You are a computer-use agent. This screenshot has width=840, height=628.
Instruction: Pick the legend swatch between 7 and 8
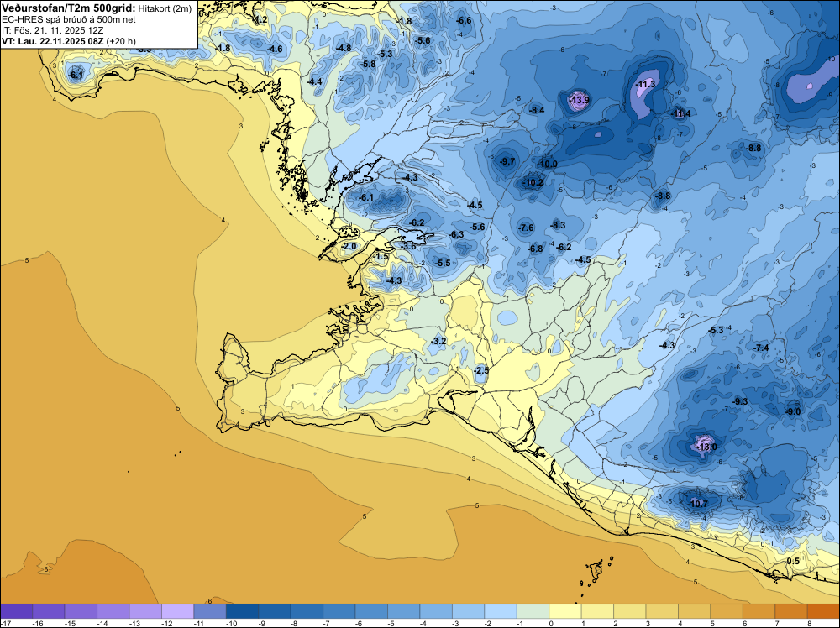(x=791, y=611)
